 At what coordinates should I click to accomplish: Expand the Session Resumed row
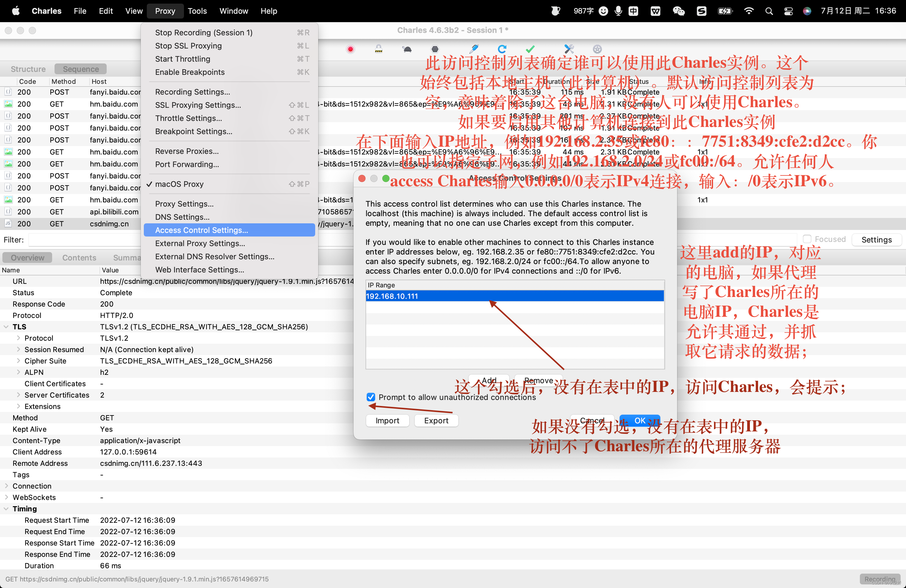18,349
